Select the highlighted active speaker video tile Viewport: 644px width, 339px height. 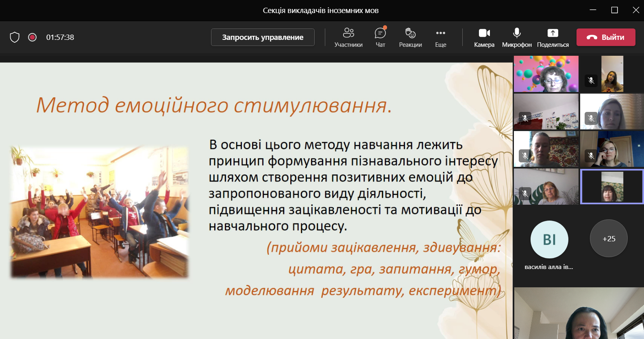612,186
